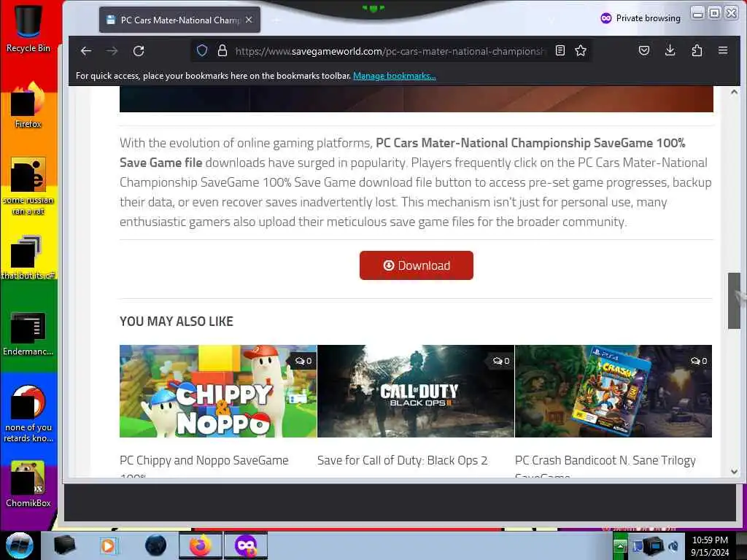Switch to Firefox taskbar button

(x=201, y=545)
